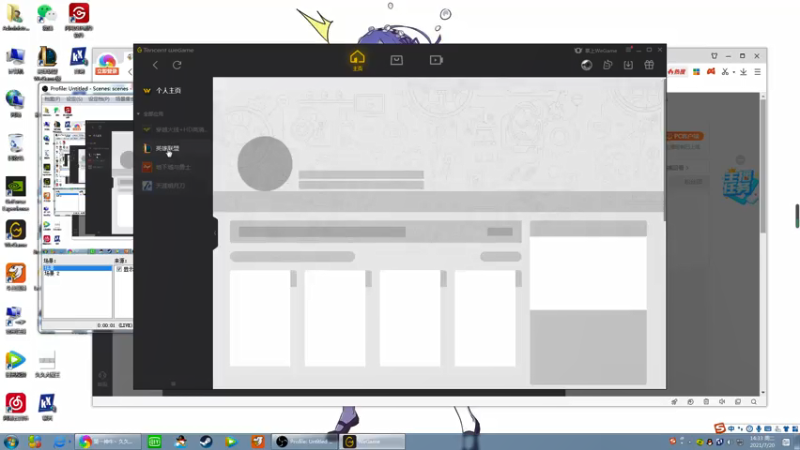
Task: Open the Tencent Video icon in taskbar
Action: tap(232, 441)
